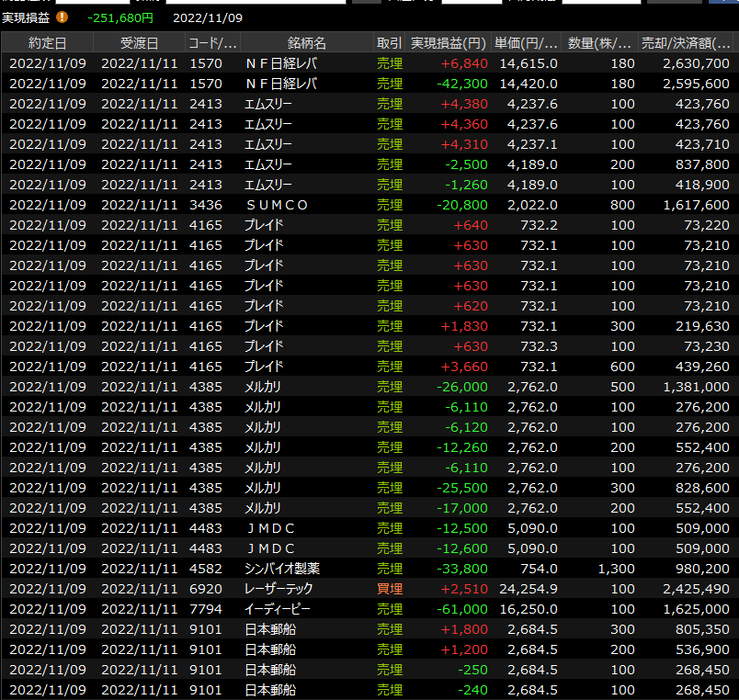
Task: Select the シンバイオ製薬 row name
Action: 282,569
